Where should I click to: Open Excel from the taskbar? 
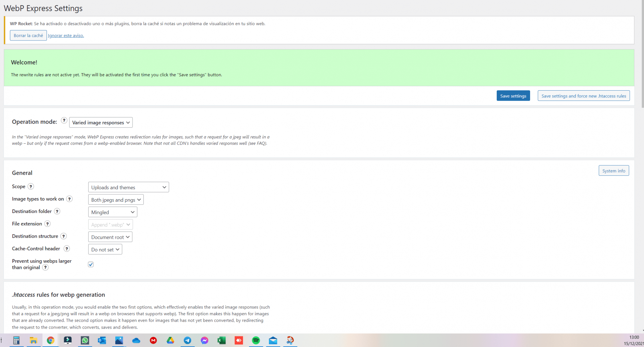222,340
